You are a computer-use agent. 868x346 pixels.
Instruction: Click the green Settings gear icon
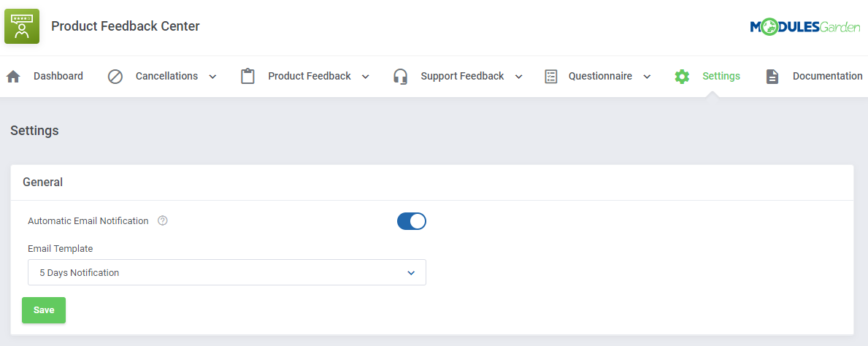pos(682,77)
